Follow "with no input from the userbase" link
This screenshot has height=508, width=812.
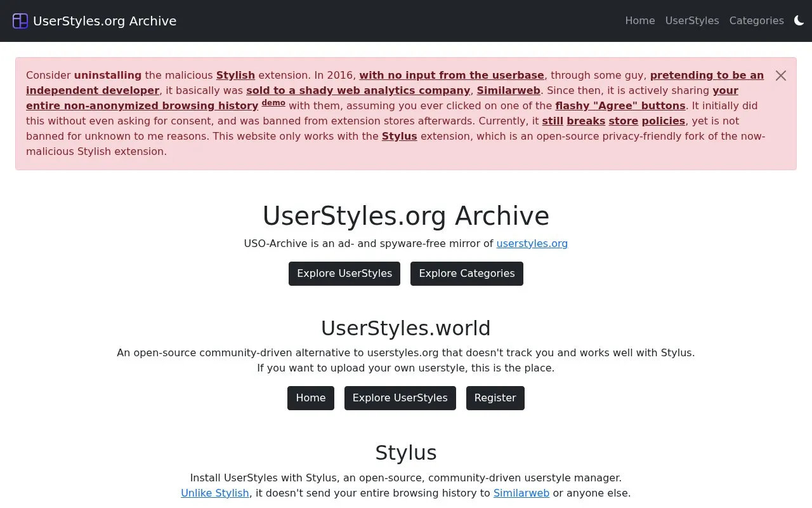[x=452, y=75]
